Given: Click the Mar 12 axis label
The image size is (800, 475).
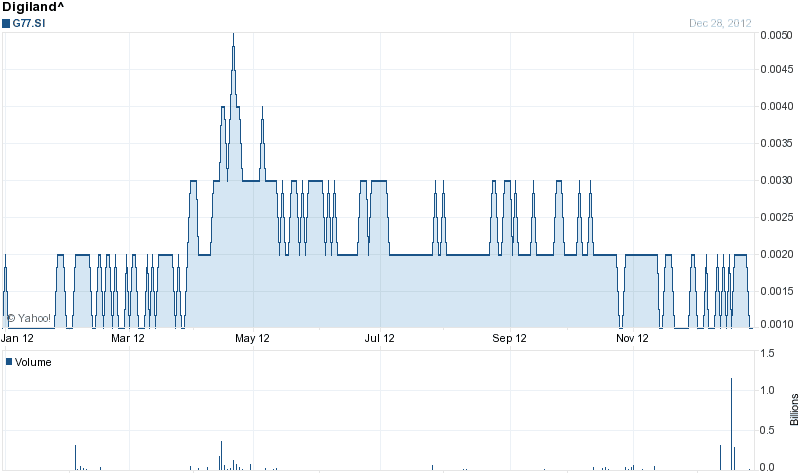Looking at the screenshot, I should pos(128,338).
